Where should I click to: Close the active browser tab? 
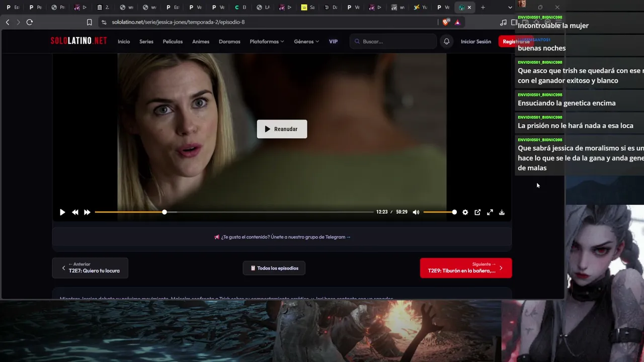tap(469, 8)
